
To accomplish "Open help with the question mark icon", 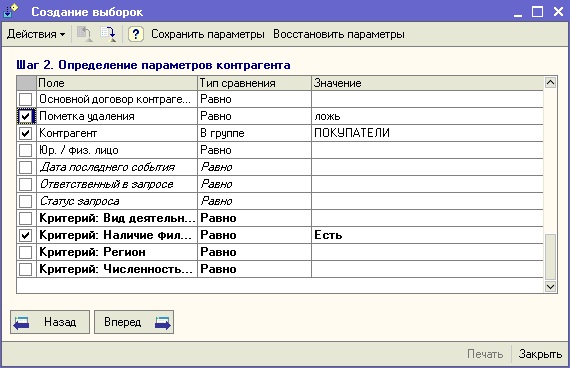I will click(x=136, y=34).
